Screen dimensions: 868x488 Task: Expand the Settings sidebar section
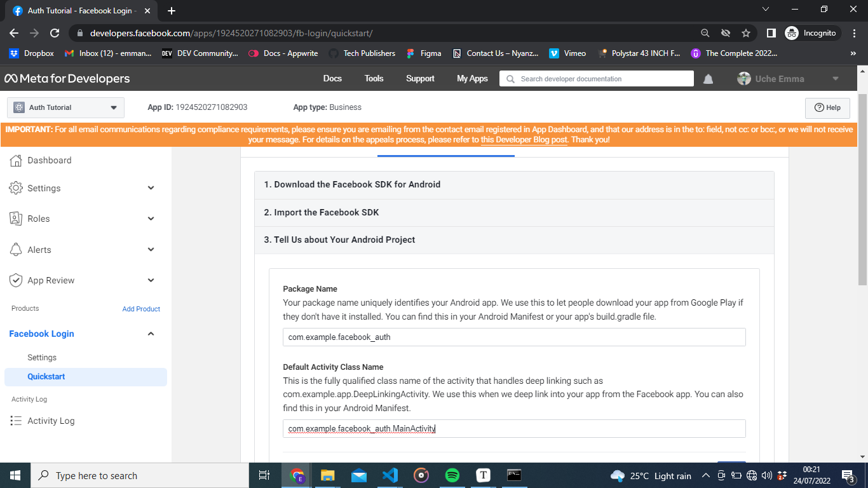point(83,188)
